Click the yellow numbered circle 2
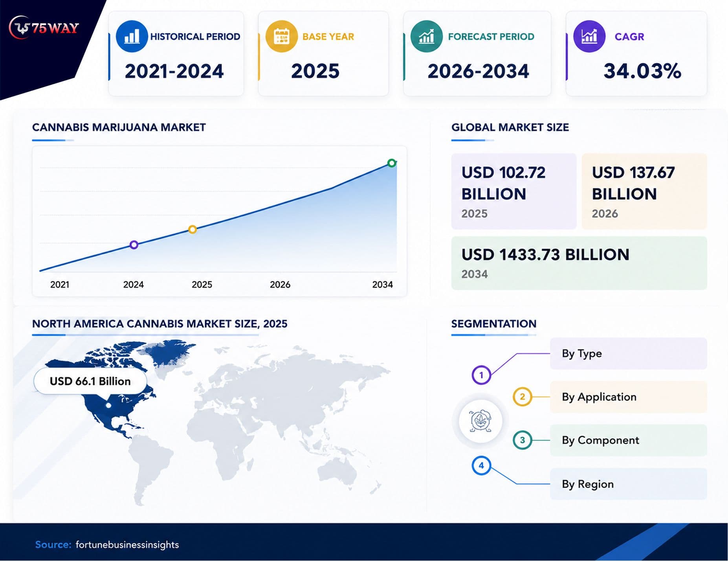Viewport: 728px width, 561px height. tap(522, 397)
